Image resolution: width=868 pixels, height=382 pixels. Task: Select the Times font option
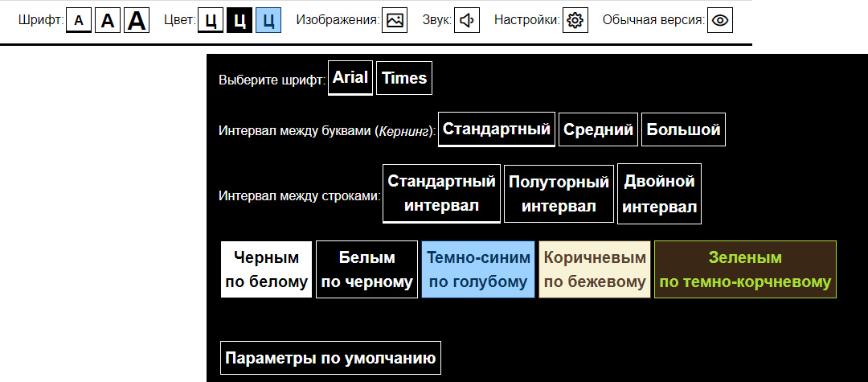[404, 78]
